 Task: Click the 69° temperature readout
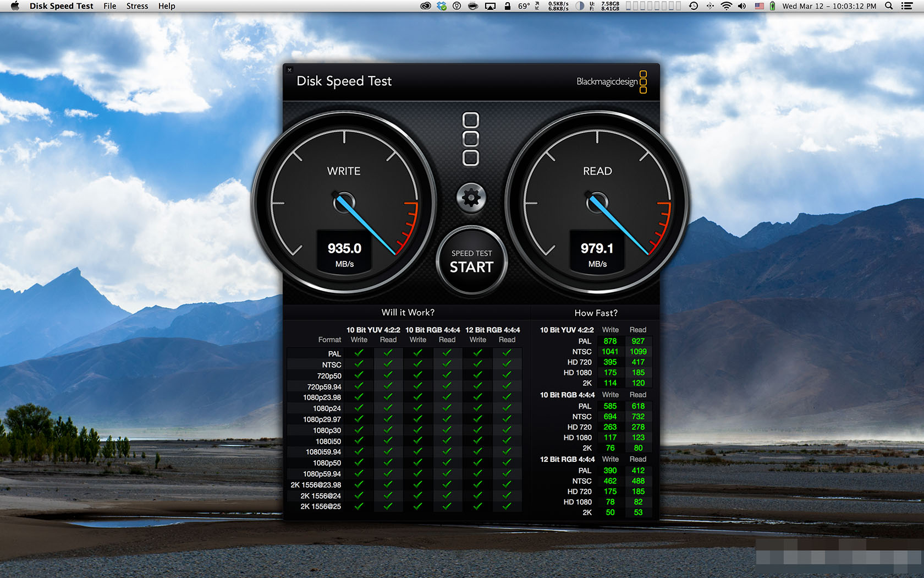pos(524,6)
